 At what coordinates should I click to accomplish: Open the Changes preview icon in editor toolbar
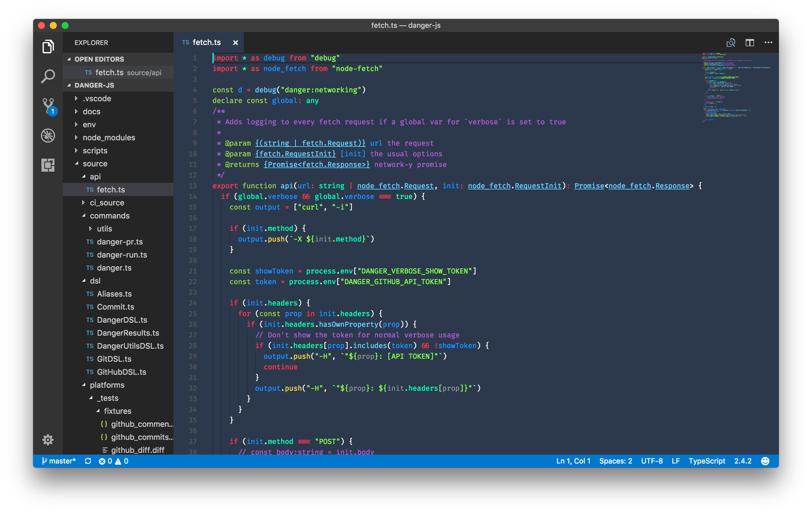(731, 43)
